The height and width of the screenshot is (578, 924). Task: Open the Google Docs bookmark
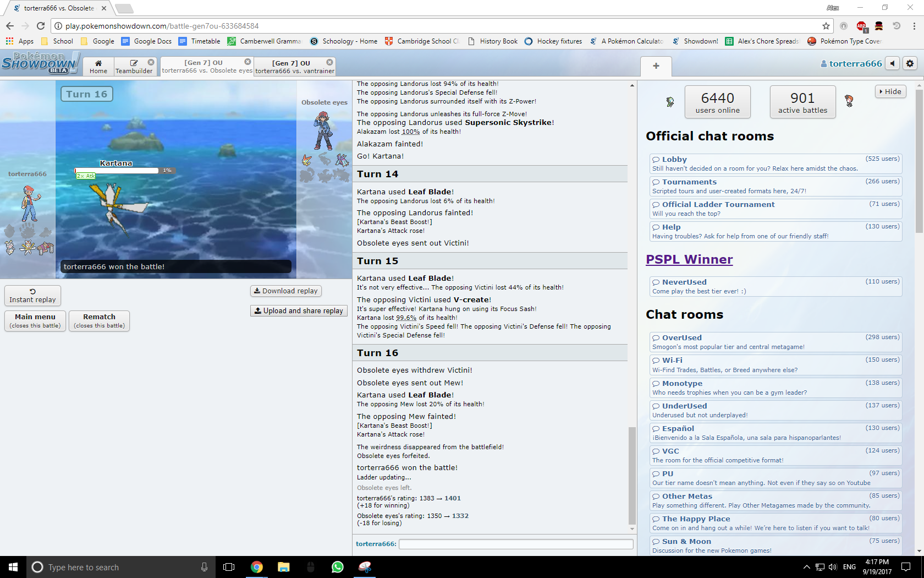pyautogui.click(x=146, y=41)
